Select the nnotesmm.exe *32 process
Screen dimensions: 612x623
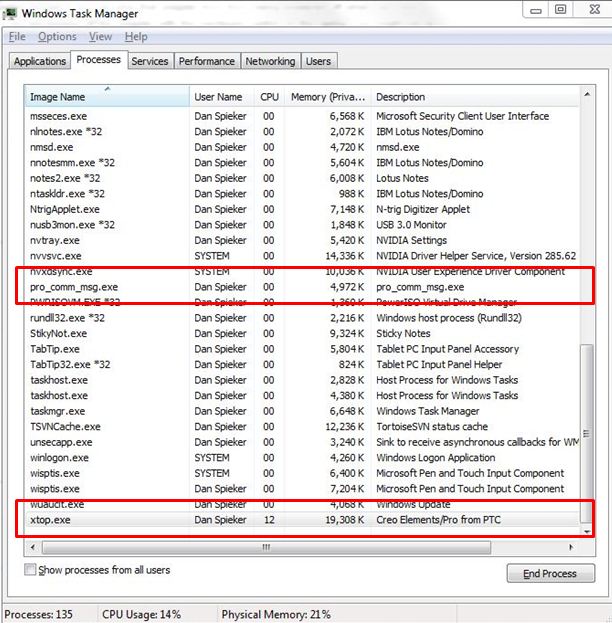[301, 163]
